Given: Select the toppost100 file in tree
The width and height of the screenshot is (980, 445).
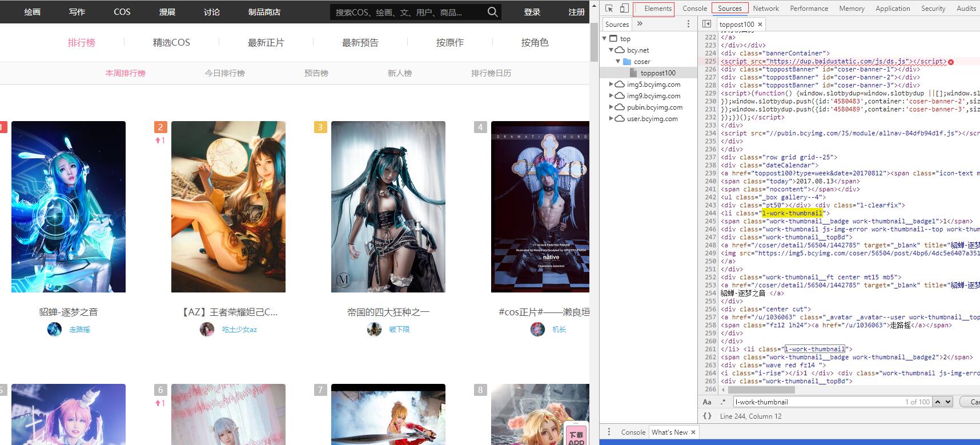Looking at the screenshot, I should coord(658,73).
